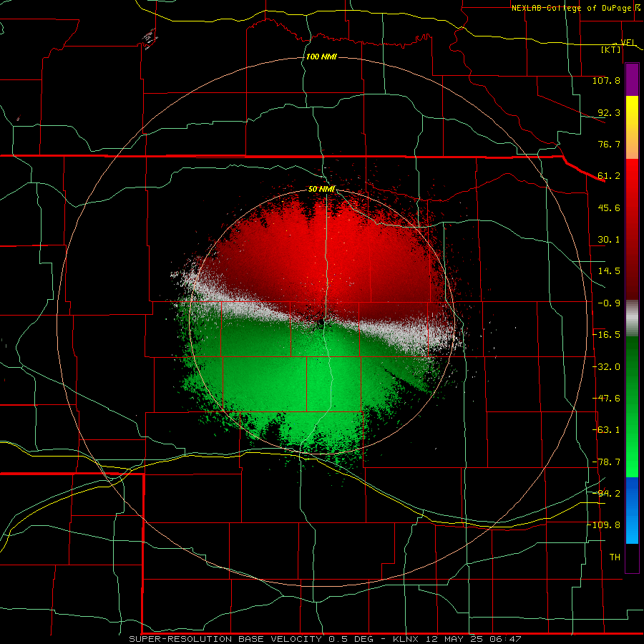Click the [KT] units label
The width and height of the screenshot is (644, 644).
pyautogui.click(x=610, y=49)
